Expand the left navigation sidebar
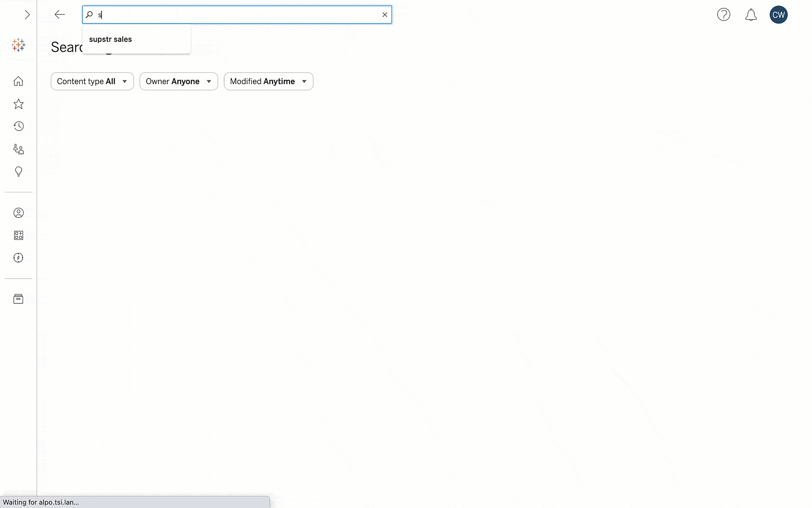812x508 pixels. (27, 15)
